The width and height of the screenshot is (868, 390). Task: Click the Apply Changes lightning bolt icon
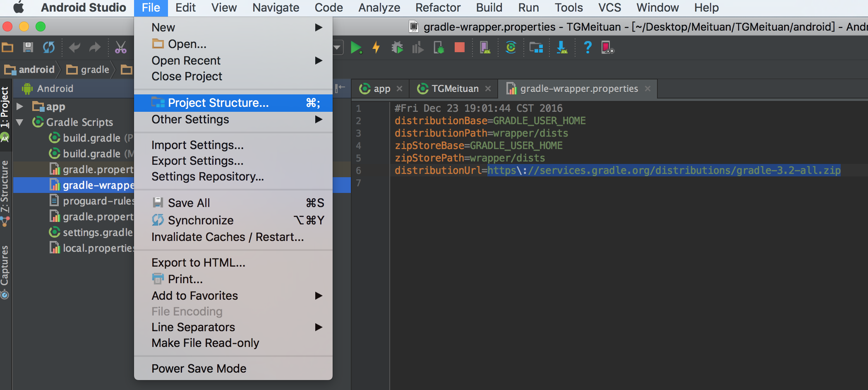(376, 48)
